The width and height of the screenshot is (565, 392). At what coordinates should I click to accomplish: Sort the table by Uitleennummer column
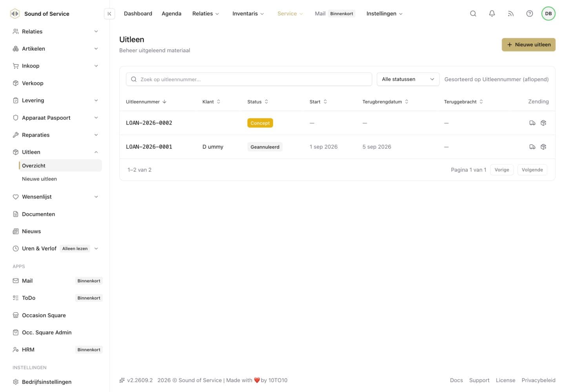pos(146,102)
